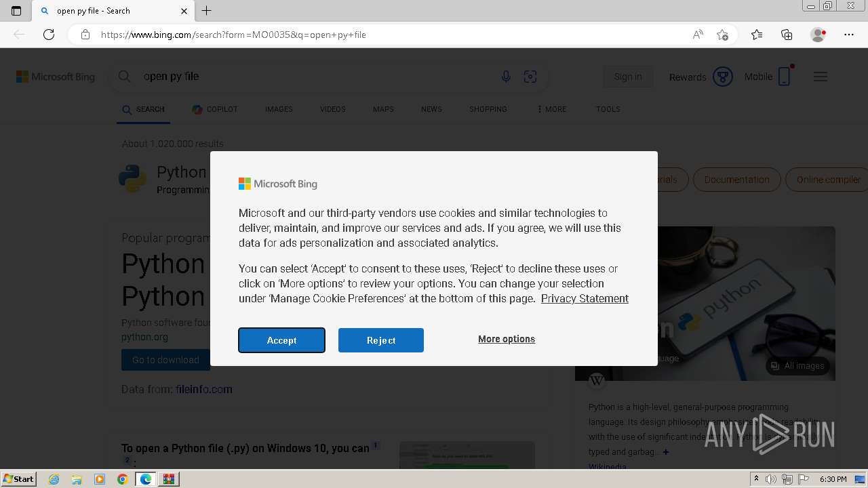Open the fileinfo.com link

coord(204,389)
